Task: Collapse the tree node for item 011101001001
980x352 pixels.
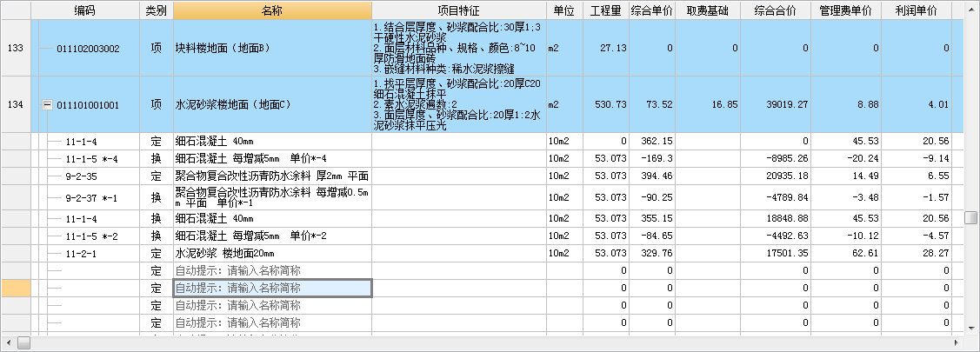Action: pos(47,105)
